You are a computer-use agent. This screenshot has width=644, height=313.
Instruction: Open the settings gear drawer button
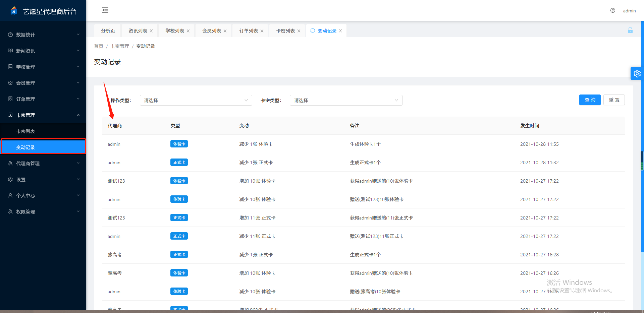pos(637,73)
